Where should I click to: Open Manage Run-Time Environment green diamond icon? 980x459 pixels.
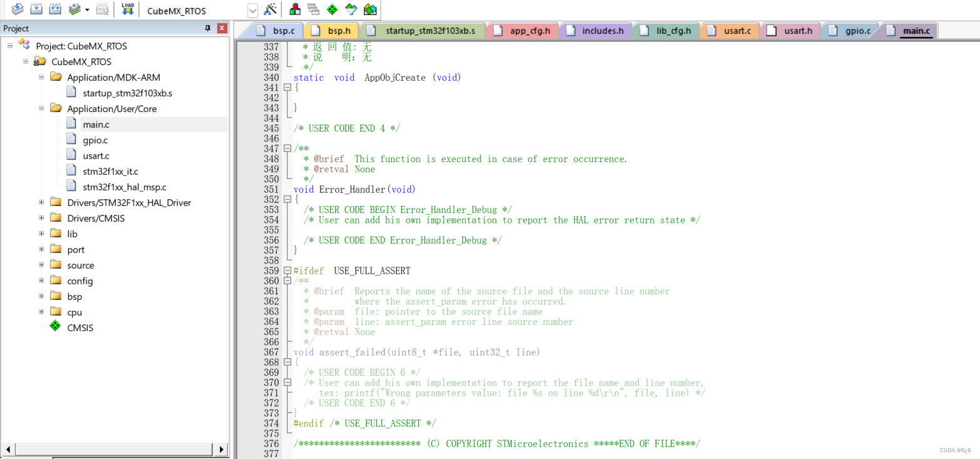click(333, 9)
